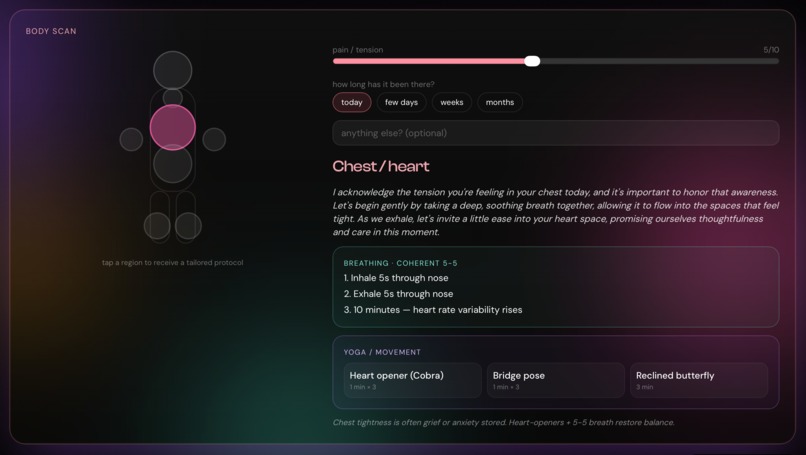Screen dimensions: 806x455
Task: Click step '1. Inhale 5s through nose'
Action: point(396,278)
